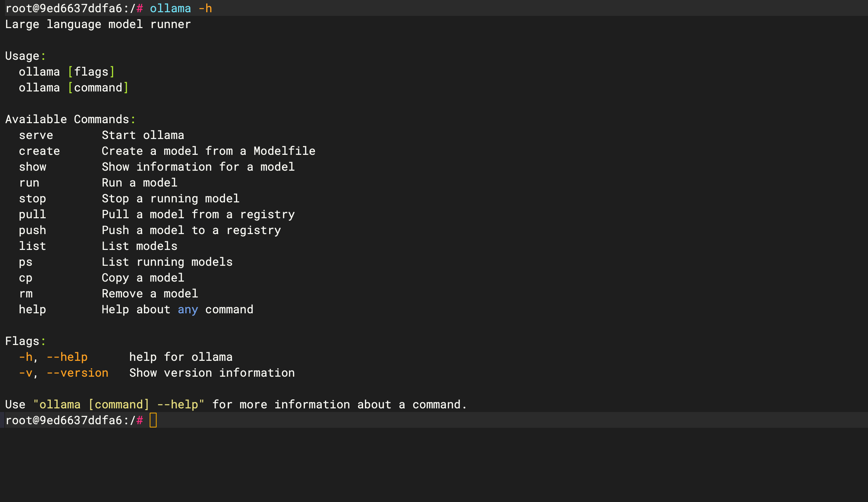Viewport: 868px width, 502px height.
Task: Click the 'create' command in the list
Action: click(39, 151)
